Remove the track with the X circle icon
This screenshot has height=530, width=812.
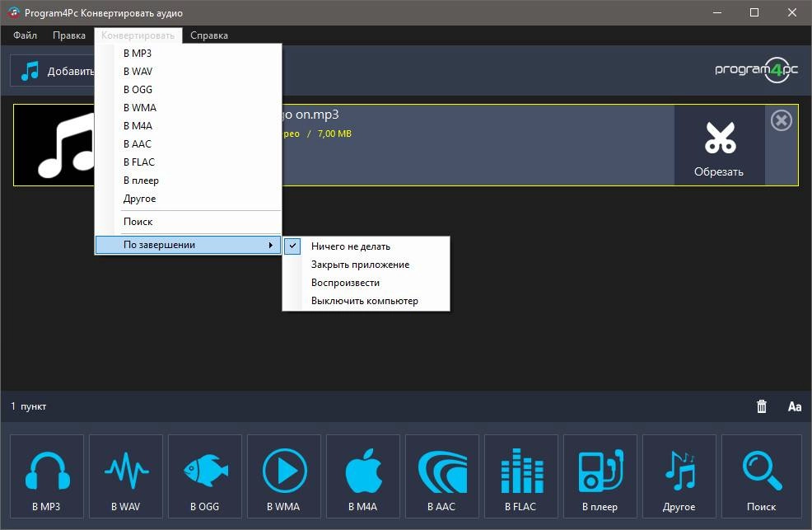click(x=781, y=120)
